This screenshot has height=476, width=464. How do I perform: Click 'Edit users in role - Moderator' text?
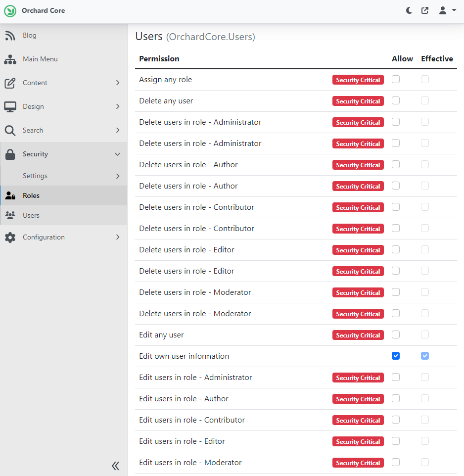coord(190,462)
